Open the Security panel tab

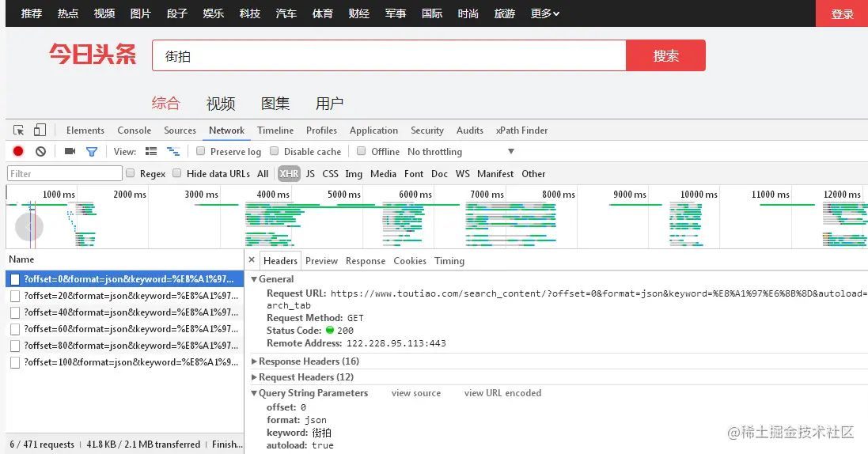(x=426, y=130)
